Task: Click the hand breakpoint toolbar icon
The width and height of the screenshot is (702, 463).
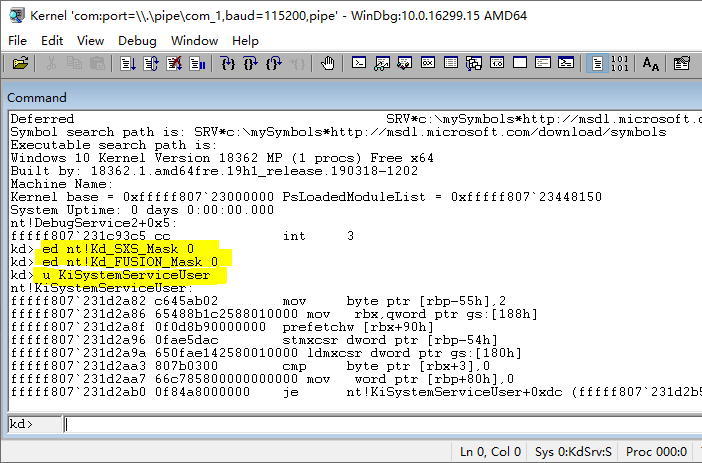Action: pos(328,64)
